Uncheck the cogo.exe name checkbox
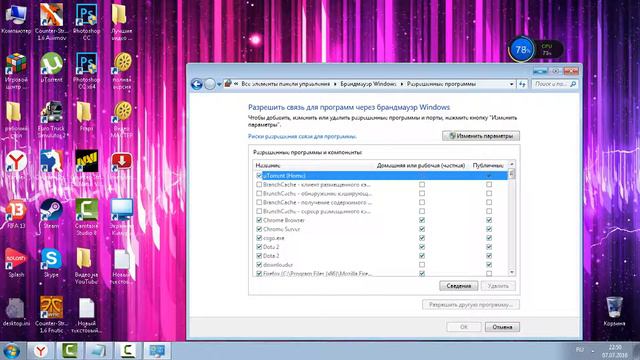Image resolution: width=640 pixels, height=360 pixels. (259, 238)
